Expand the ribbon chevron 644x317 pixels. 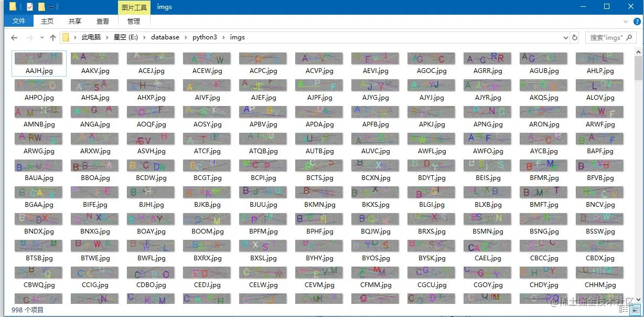coord(626,22)
